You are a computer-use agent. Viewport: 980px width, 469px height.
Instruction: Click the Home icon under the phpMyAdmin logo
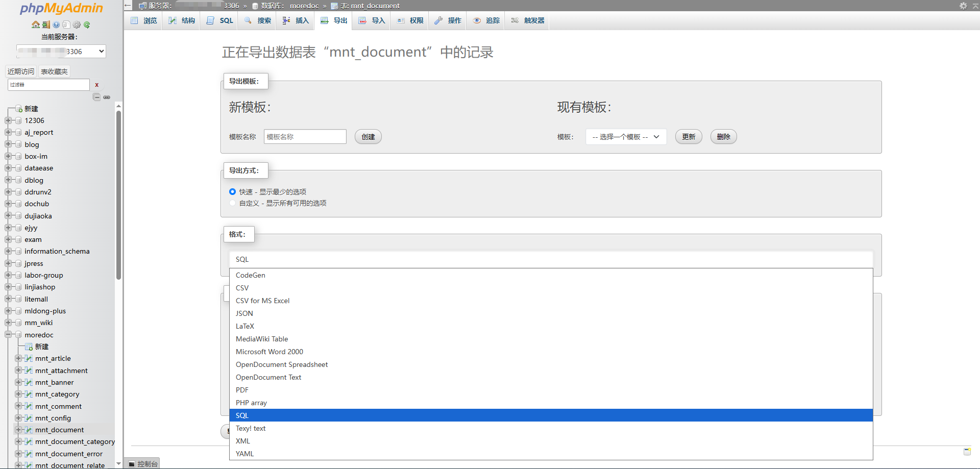pos(35,24)
